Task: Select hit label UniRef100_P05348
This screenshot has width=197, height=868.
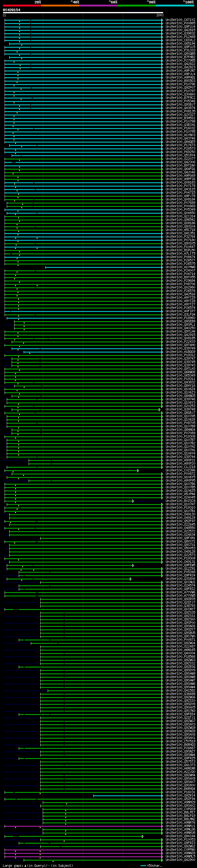Action: tap(180, 572)
